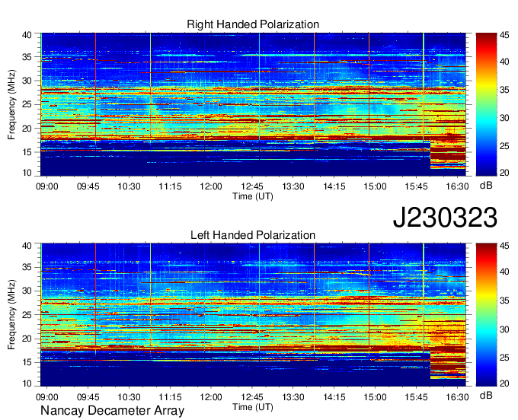Click the Right Handed plot's color scale bar
The image size is (518, 420).
[486, 104]
